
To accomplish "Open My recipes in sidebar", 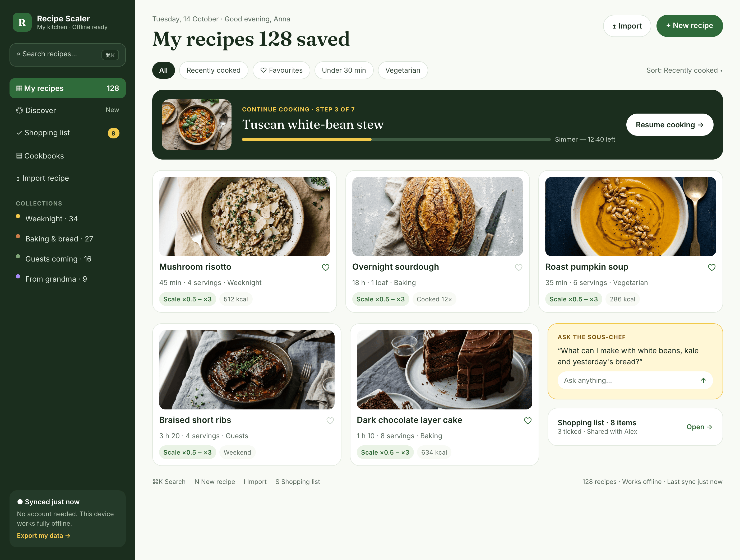I will pyautogui.click(x=68, y=88).
